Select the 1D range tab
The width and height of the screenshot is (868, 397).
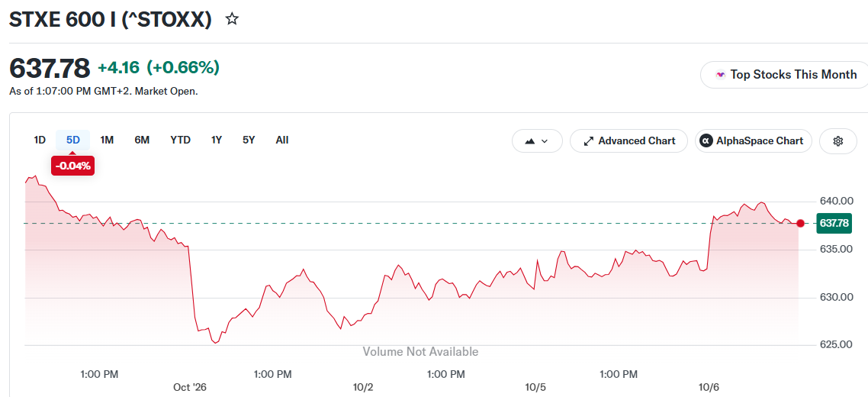pos(40,140)
